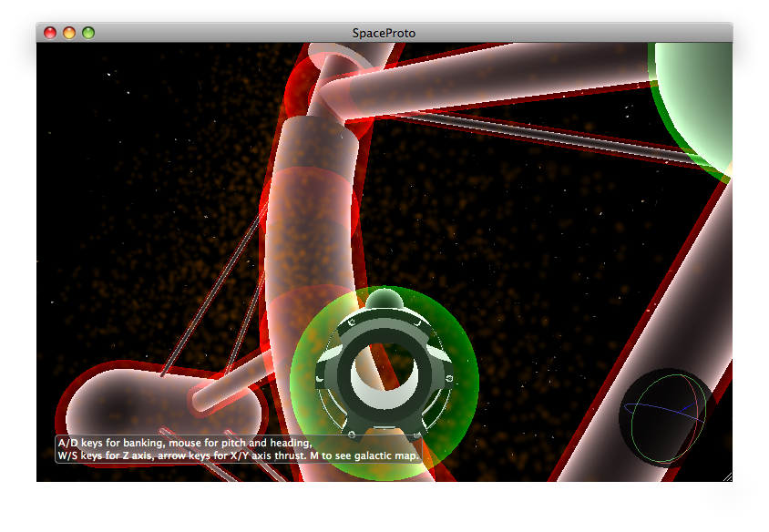This screenshot has height=532, width=769.
Task: Click the green glowing sphere at top right
Action: pos(692,111)
